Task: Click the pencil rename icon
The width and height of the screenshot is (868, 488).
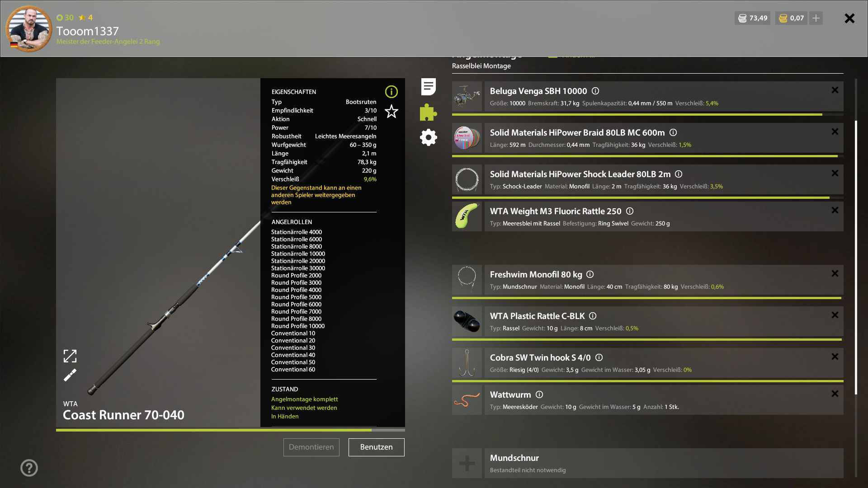Action: pos(70,375)
